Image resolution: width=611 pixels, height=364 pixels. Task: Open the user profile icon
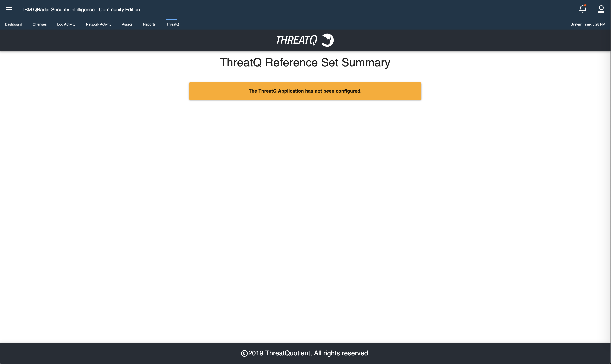click(601, 9)
